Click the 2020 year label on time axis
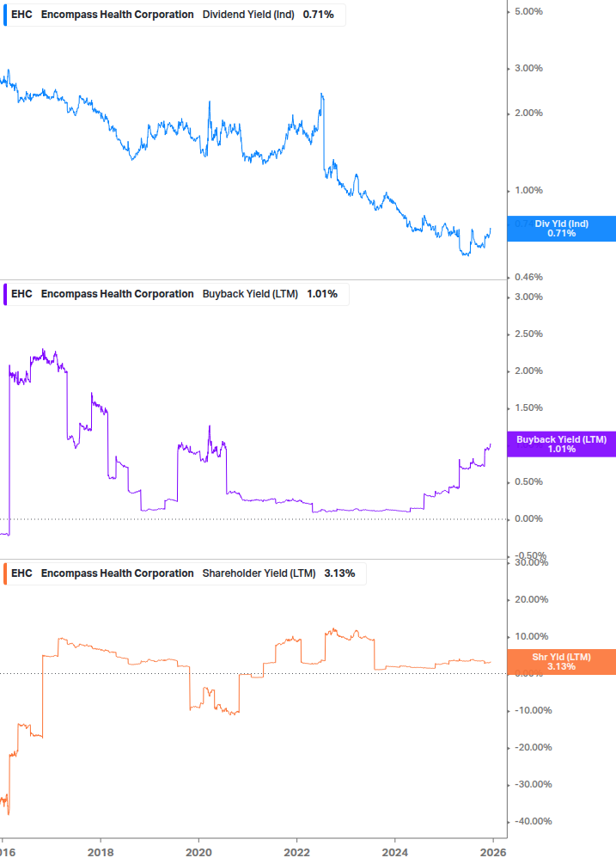This screenshot has width=616, height=864. pos(198,853)
